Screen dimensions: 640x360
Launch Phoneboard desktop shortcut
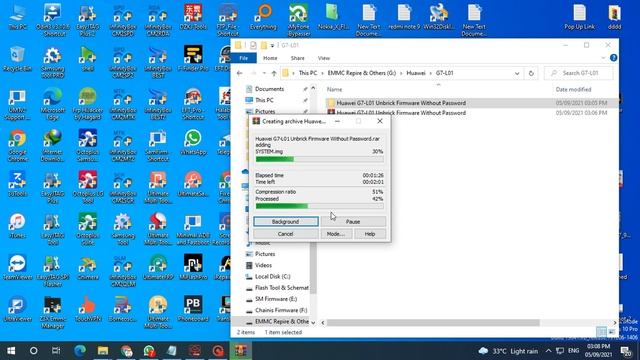pyautogui.click(x=193, y=309)
